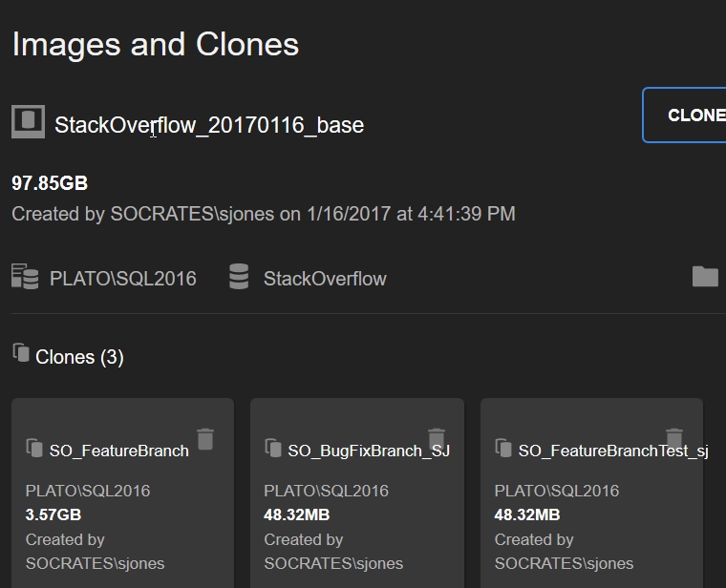Click the StackOverflow database icon
Screen dimensions: 726x588
point(239,277)
